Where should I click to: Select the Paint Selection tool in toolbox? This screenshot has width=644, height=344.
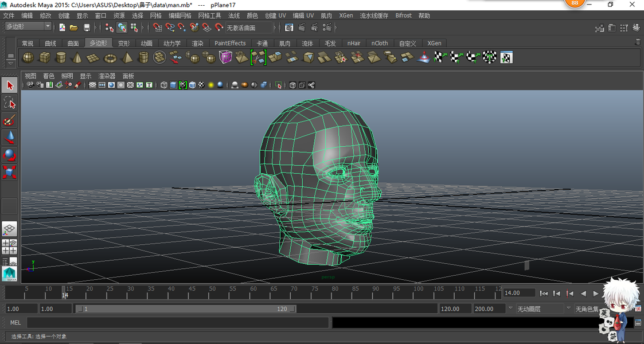point(9,120)
